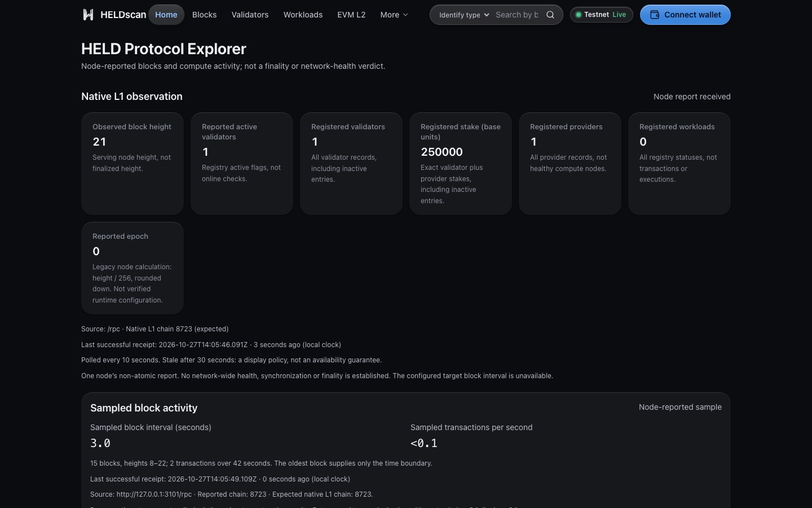This screenshot has height=508, width=812.
Task: Click the Node-reported sample label
Action: tap(680, 407)
